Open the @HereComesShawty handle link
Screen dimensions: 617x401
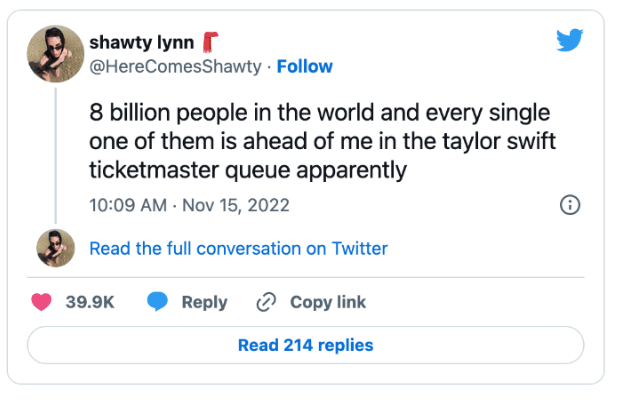[176, 67]
